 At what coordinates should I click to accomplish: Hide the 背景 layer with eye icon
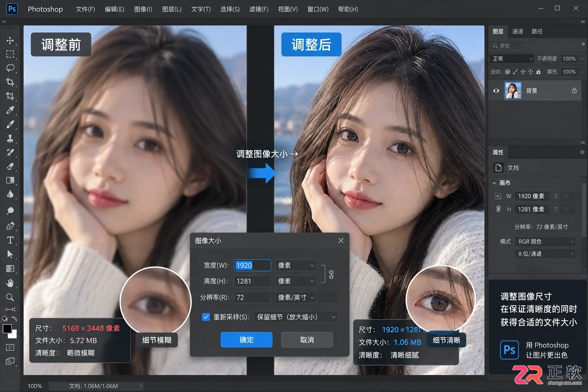point(496,91)
